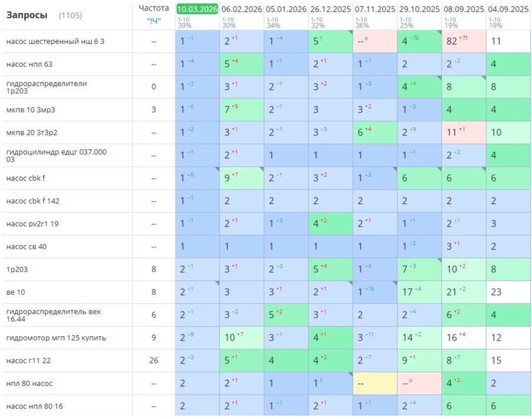532x419 pixels.
Task: Click position 23 cell in ве 10 row
Action: 508,292
